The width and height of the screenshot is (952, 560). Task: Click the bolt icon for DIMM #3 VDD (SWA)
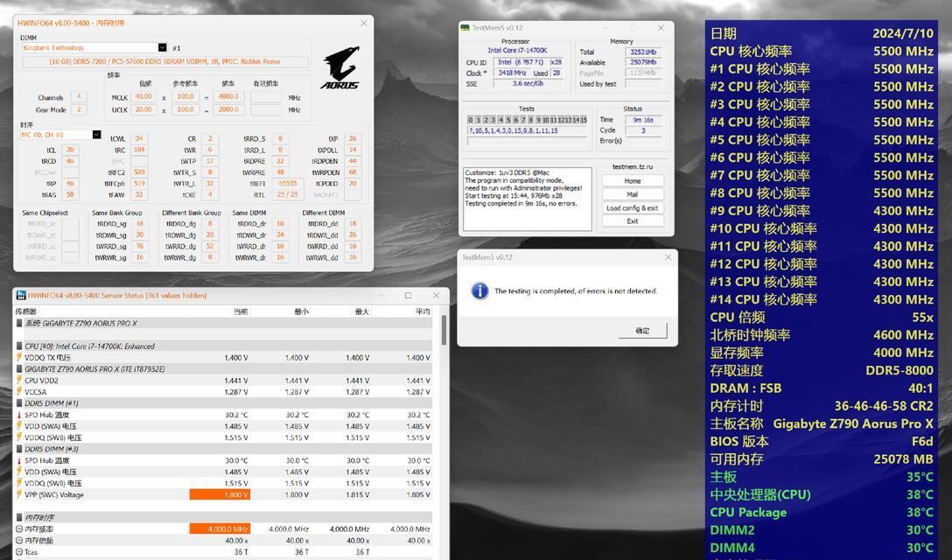19,472
